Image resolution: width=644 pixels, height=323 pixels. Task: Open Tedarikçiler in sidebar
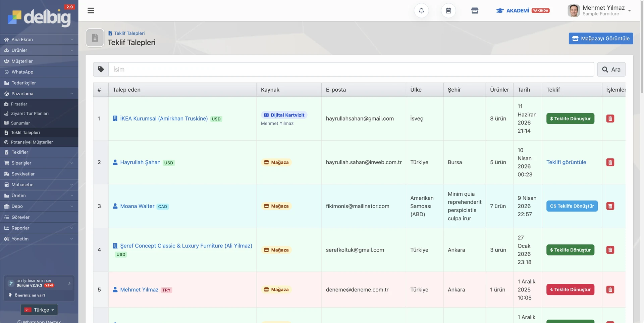(x=39, y=83)
